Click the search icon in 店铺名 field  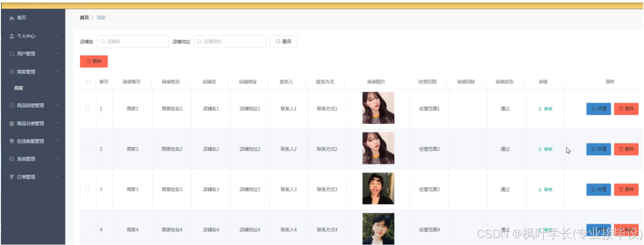pos(103,41)
